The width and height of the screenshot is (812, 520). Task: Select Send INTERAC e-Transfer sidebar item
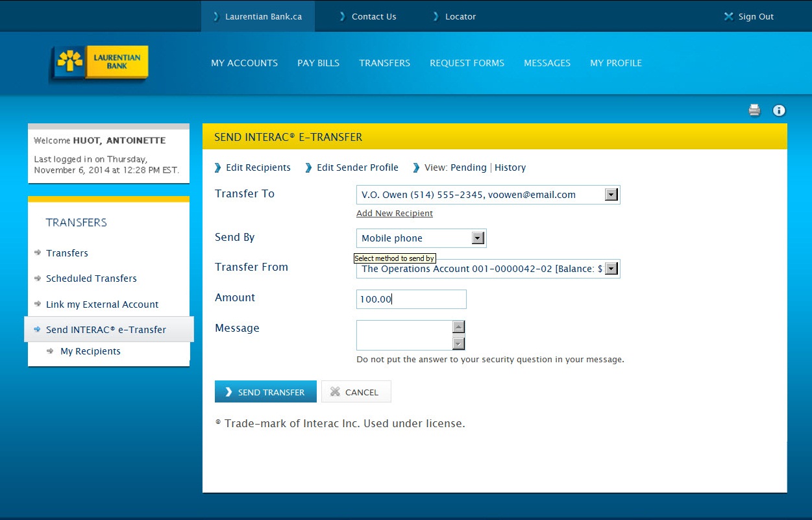(x=109, y=329)
